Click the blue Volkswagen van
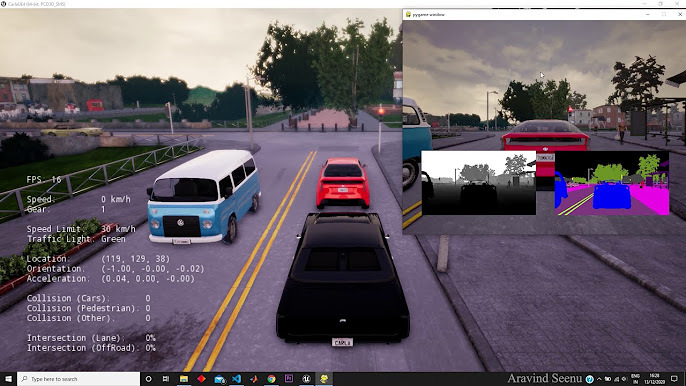Viewport: 686px width, 386px height. coord(204,197)
